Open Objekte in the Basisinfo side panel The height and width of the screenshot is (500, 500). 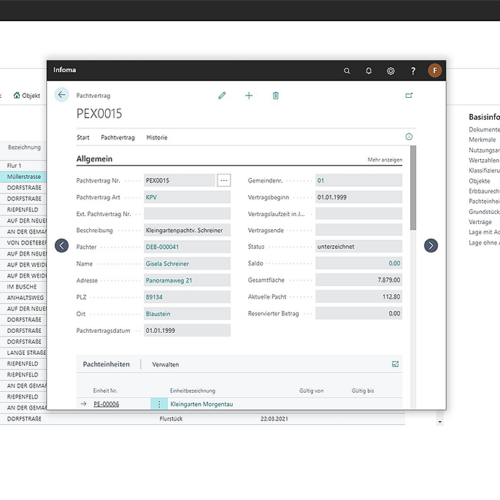click(x=479, y=181)
